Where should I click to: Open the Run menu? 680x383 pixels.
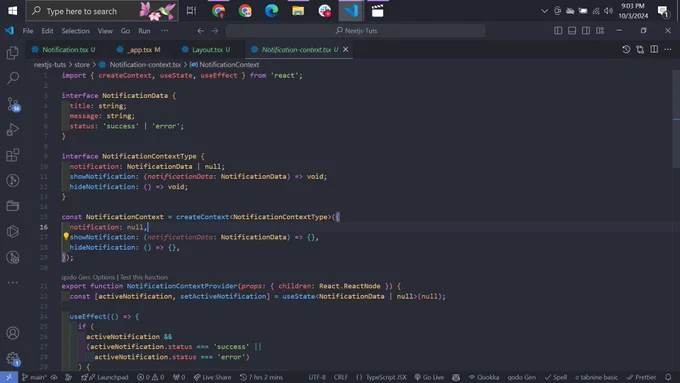[x=144, y=31]
